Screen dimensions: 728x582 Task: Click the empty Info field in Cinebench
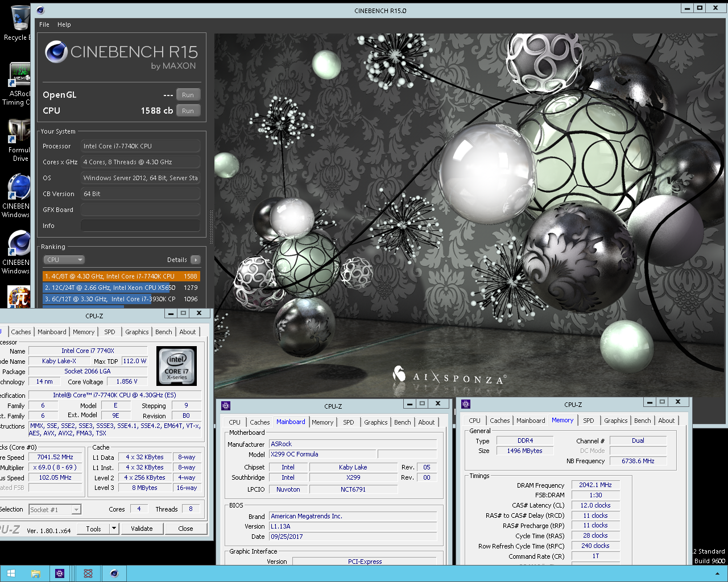(140, 226)
